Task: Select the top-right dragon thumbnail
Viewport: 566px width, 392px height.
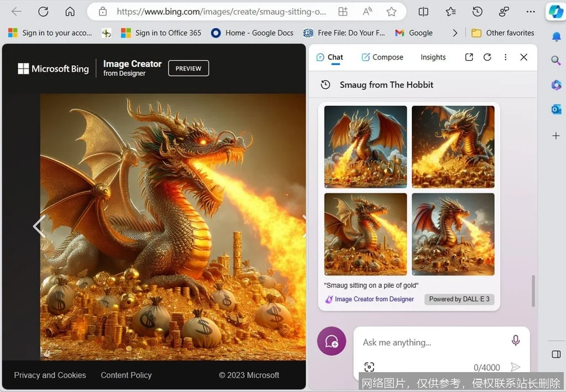Action: coord(453,147)
